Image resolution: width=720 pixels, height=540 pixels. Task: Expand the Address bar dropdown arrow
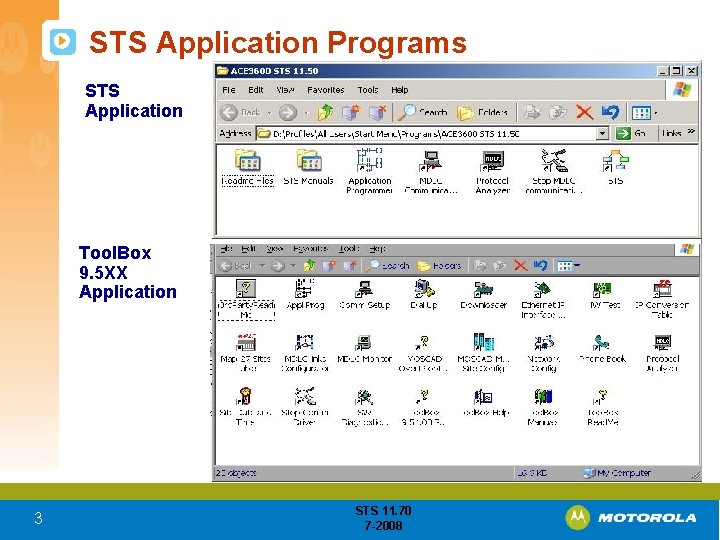click(602, 134)
